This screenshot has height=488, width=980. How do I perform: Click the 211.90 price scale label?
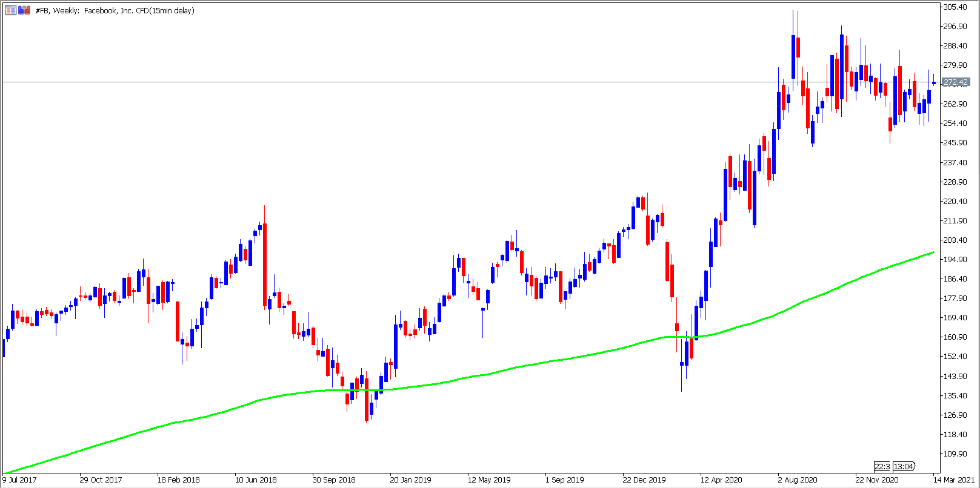coord(955,220)
